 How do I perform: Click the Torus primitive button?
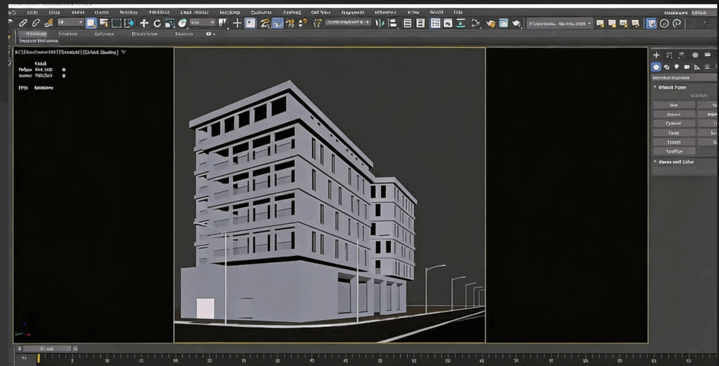click(x=674, y=133)
